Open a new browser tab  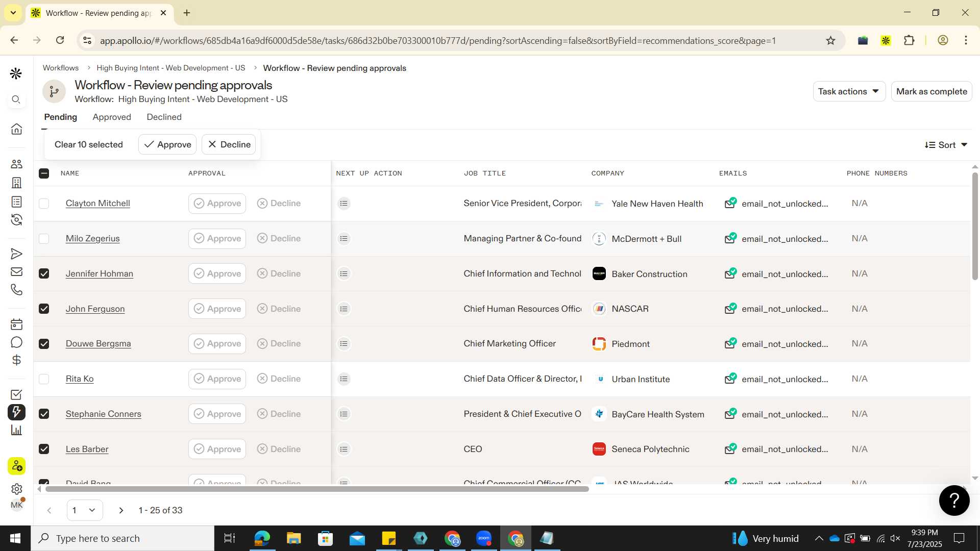click(187, 13)
